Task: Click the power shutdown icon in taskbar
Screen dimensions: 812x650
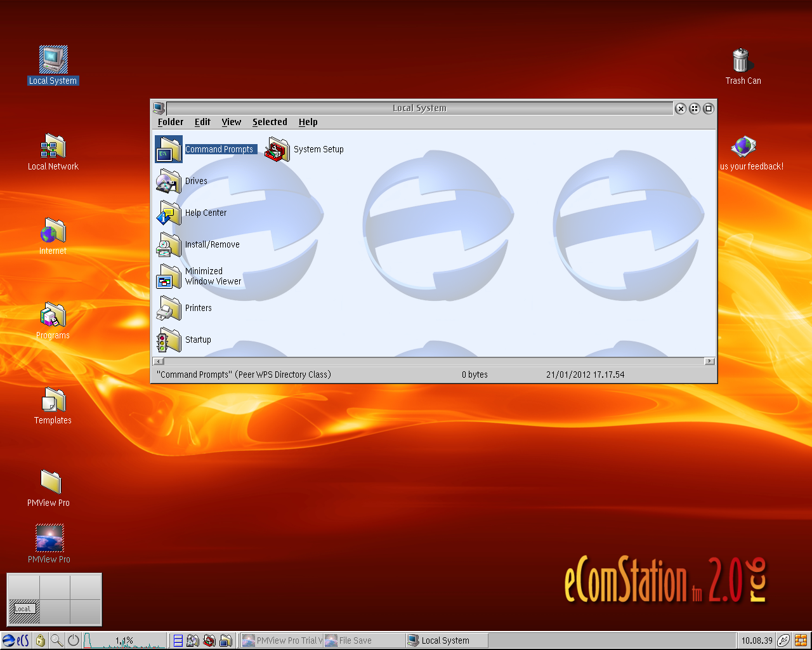Action: 74,640
